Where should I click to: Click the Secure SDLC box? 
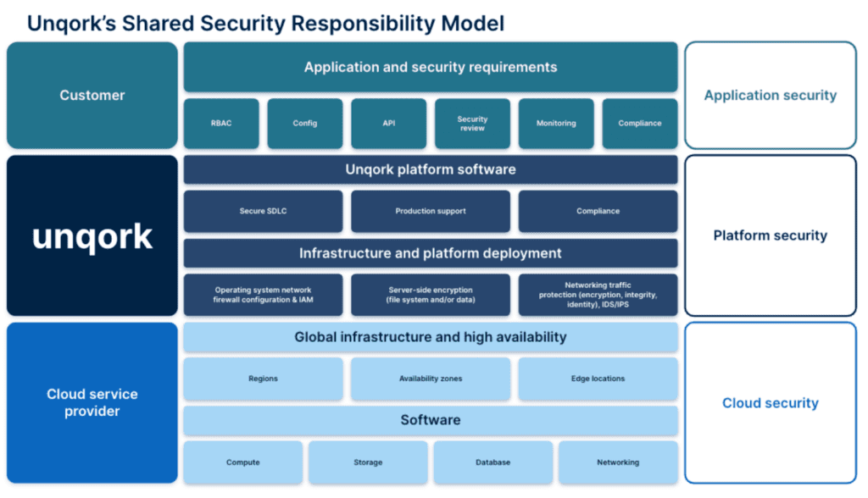tap(263, 211)
